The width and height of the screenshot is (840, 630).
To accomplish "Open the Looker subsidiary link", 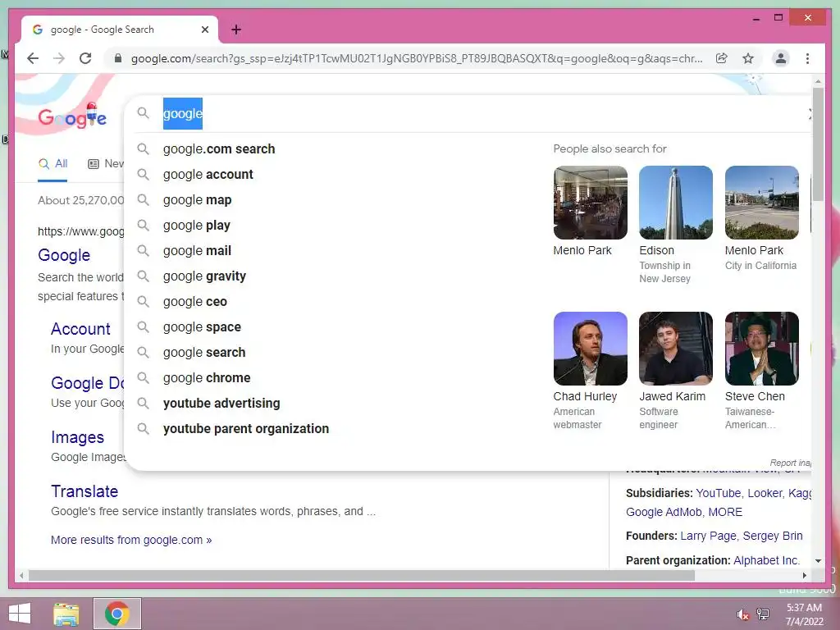I will 765,493.
